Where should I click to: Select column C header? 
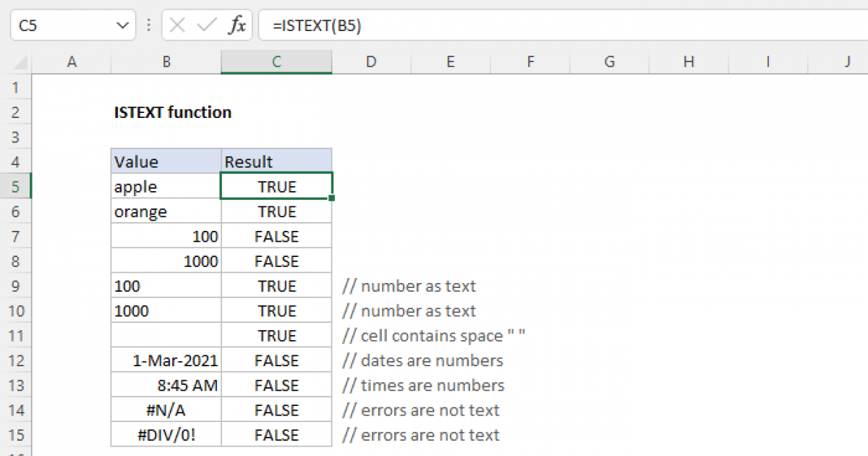pos(276,62)
